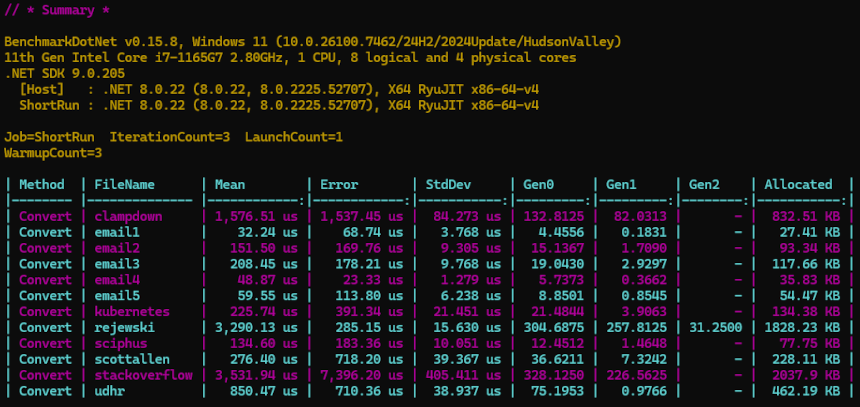Click the rejewski allocated value 1828.23 KB

coord(802,328)
